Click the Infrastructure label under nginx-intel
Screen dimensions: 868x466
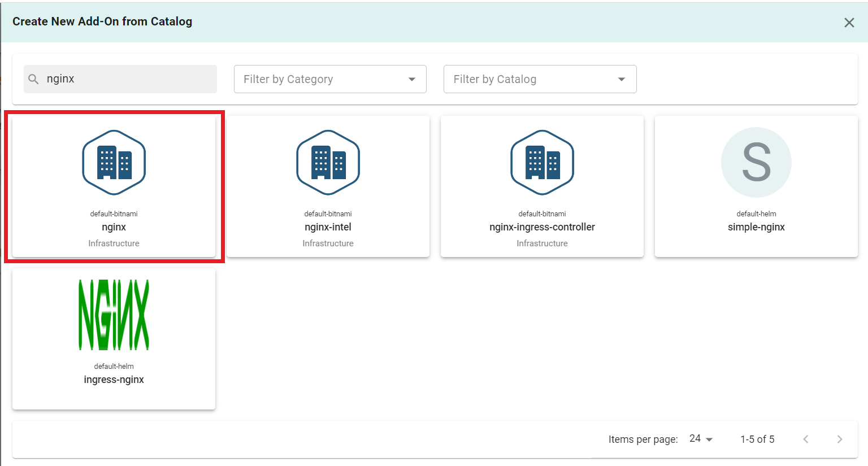328,243
